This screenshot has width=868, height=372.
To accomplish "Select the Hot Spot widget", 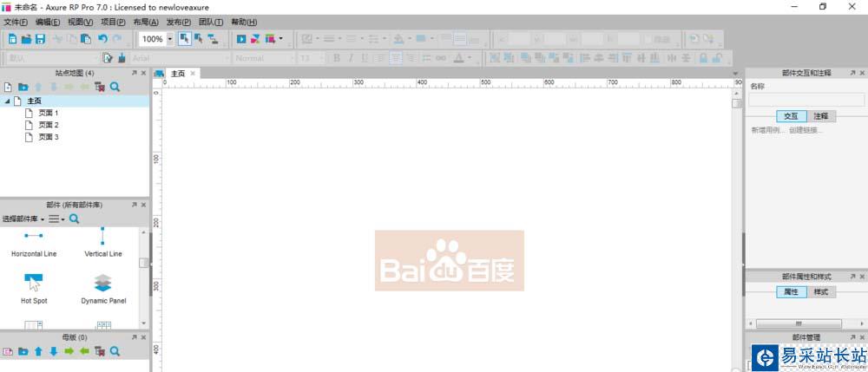I will click(x=34, y=289).
